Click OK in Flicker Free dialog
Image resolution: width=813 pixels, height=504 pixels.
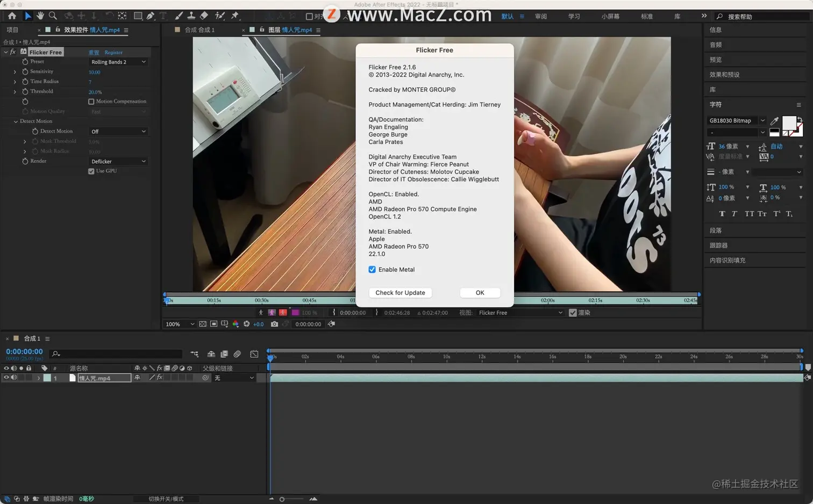pos(480,293)
